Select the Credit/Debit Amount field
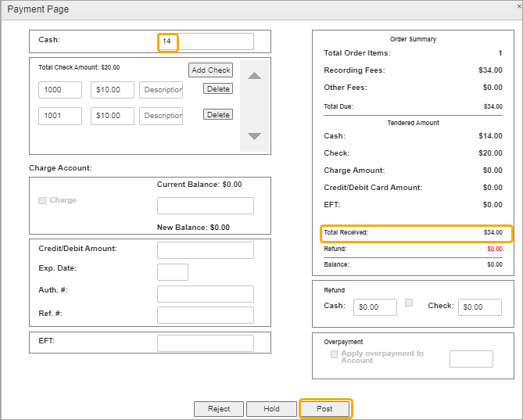The image size is (523, 420). [205, 250]
